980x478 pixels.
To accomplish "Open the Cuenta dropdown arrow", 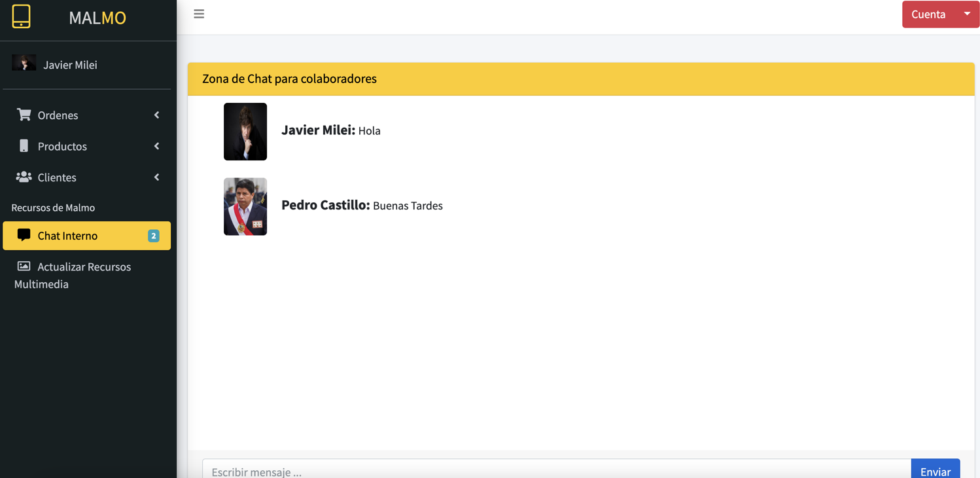I will coord(967,13).
